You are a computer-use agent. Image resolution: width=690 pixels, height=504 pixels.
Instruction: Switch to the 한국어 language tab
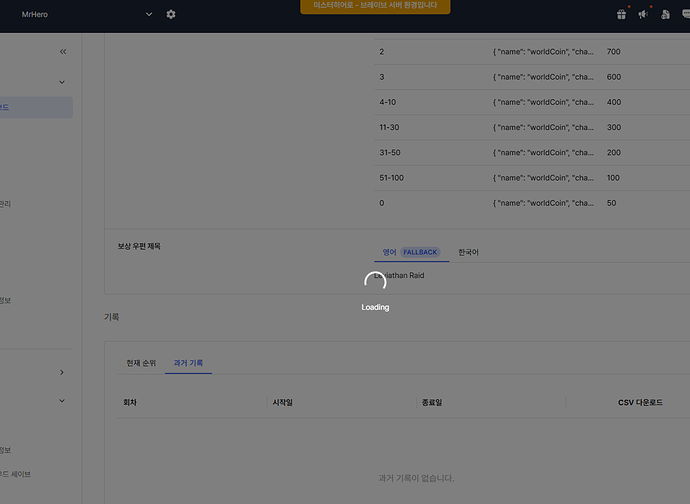point(468,252)
